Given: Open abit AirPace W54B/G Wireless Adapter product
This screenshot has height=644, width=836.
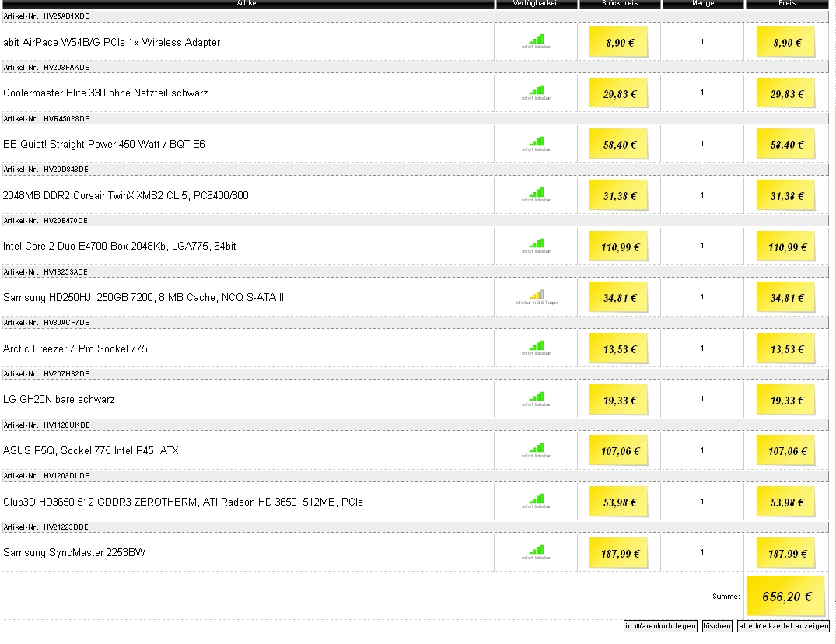Looking at the screenshot, I should [x=111, y=42].
